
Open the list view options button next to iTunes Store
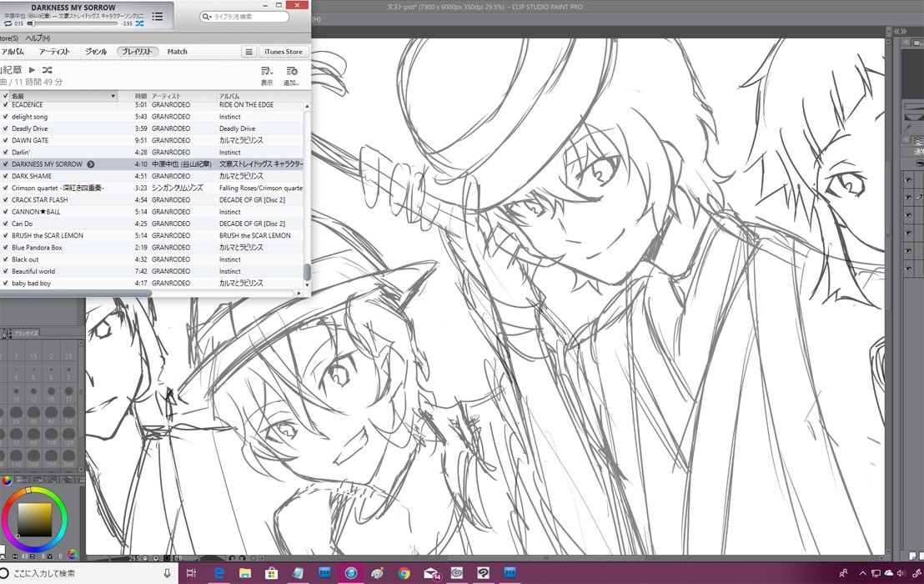pyautogui.click(x=249, y=52)
